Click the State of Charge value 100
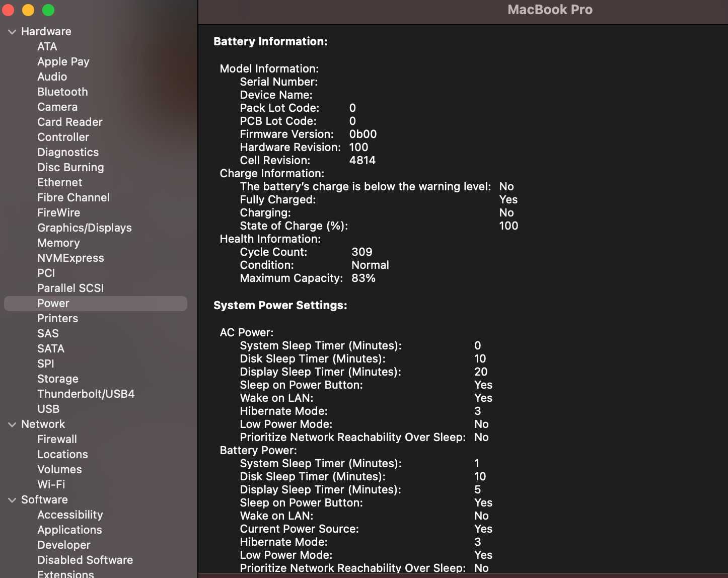The image size is (728, 578). point(508,226)
